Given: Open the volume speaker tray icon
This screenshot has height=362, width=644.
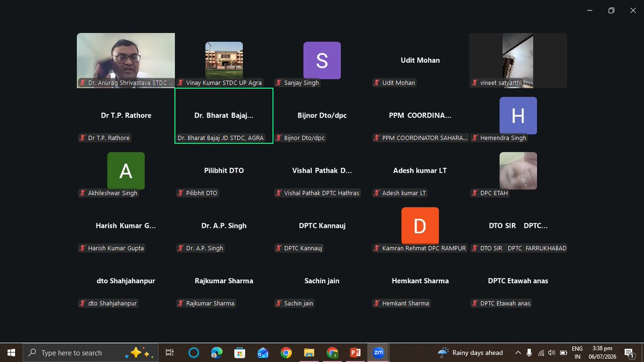Looking at the screenshot, I should pyautogui.click(x=553, y=352).
